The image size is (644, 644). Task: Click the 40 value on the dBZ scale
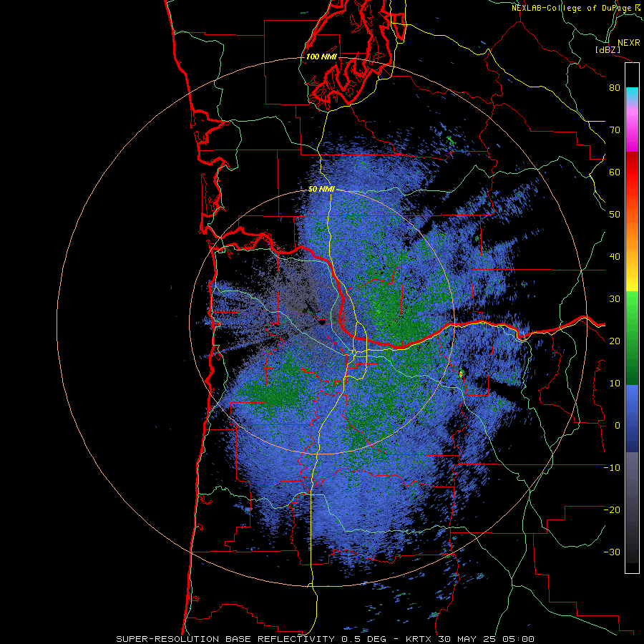615,257
